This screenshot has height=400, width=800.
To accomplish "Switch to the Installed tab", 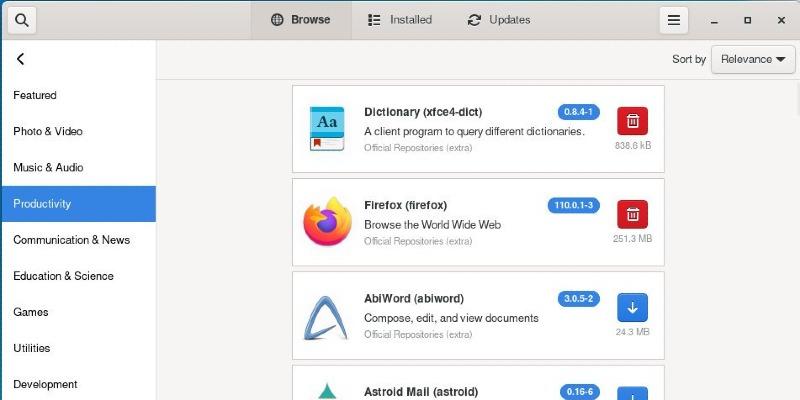I will point(400,20).
